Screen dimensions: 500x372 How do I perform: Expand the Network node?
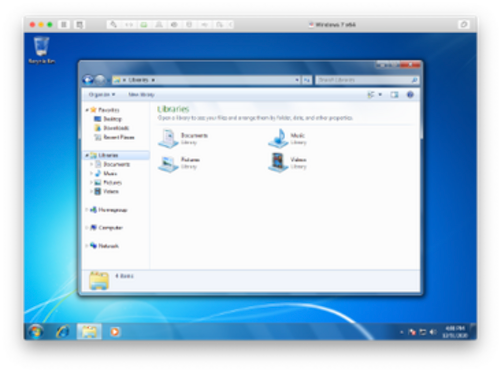click(87, 246)
